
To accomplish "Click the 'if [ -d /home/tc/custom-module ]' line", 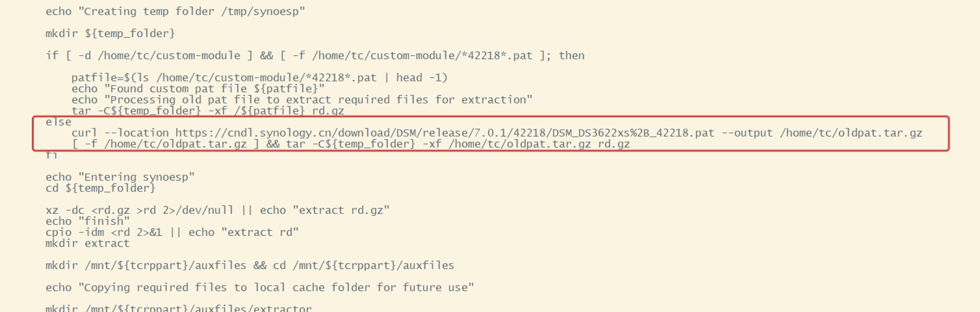I will tap(315, 55).
